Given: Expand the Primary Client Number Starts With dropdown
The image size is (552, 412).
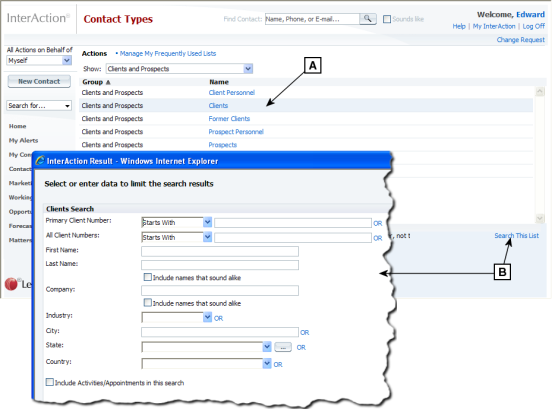Looking at the screenshot, I should point(207,222).
